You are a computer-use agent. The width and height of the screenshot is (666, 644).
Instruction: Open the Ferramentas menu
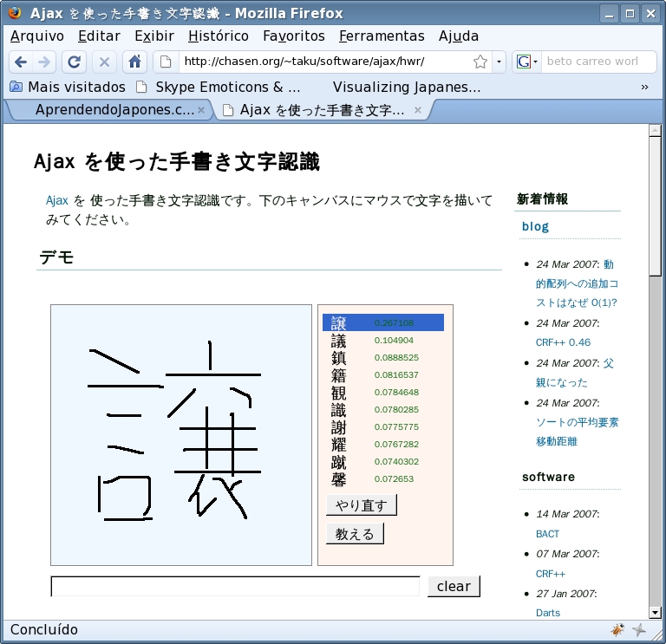[382, 36]
